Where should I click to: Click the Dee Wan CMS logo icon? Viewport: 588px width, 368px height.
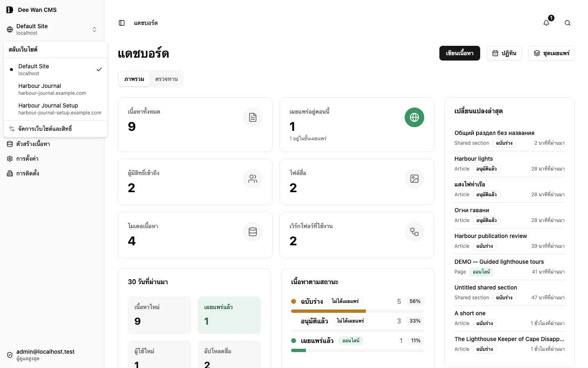[x=10, y=10]
